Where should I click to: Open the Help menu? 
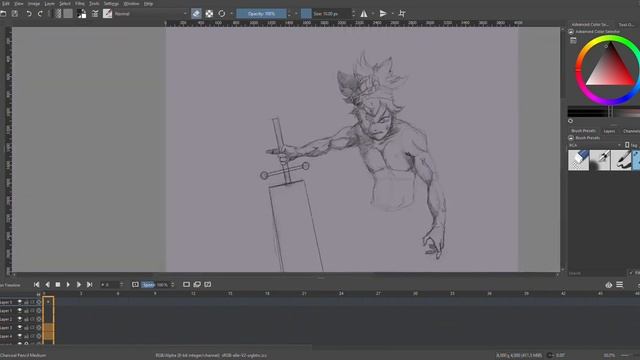pyautogui.click(x=148, y=4)
